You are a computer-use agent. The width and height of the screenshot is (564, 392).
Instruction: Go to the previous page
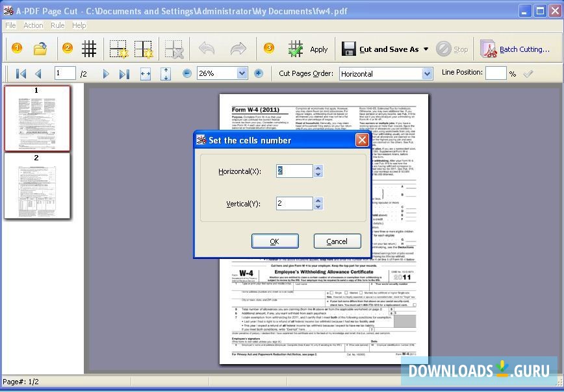pyautogui.click(x=38, y=74)
